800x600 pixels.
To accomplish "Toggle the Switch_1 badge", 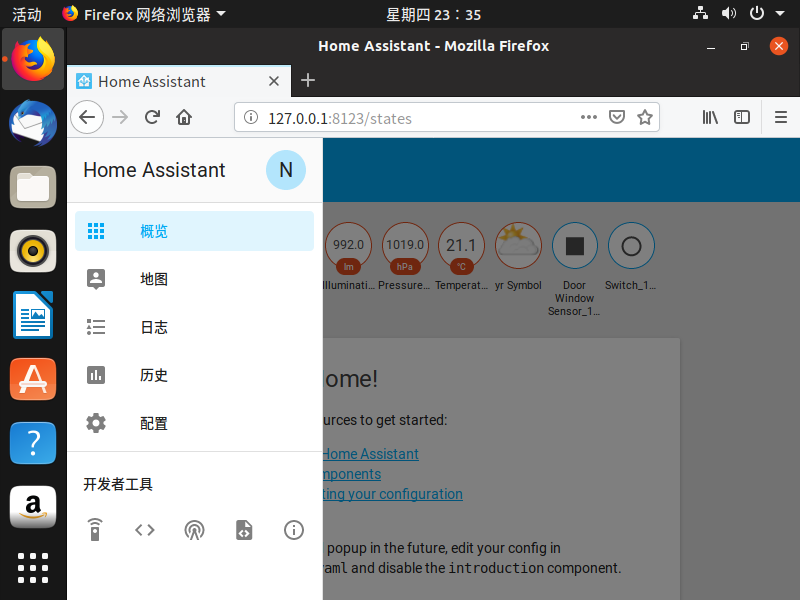I will 631,246.
